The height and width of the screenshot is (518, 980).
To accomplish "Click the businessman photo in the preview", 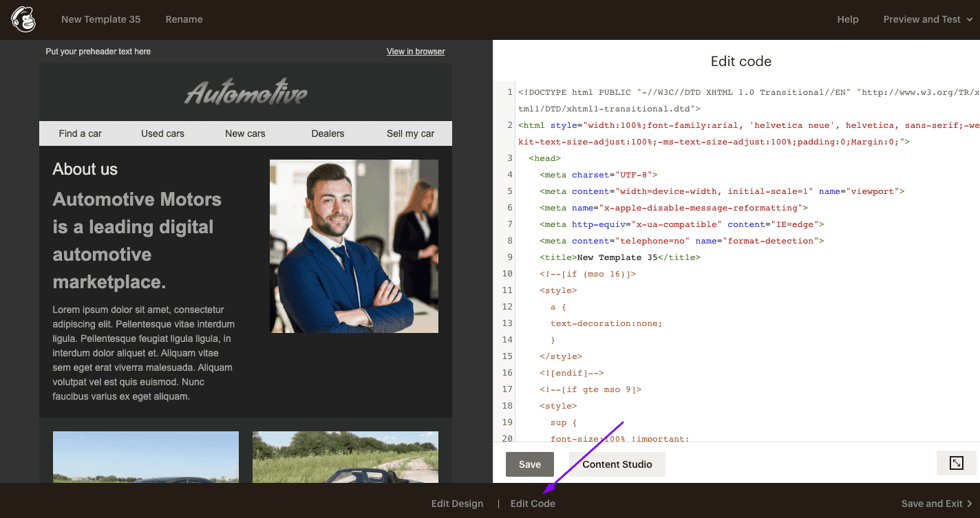I will pyautogui.click(x=354, y=246).
